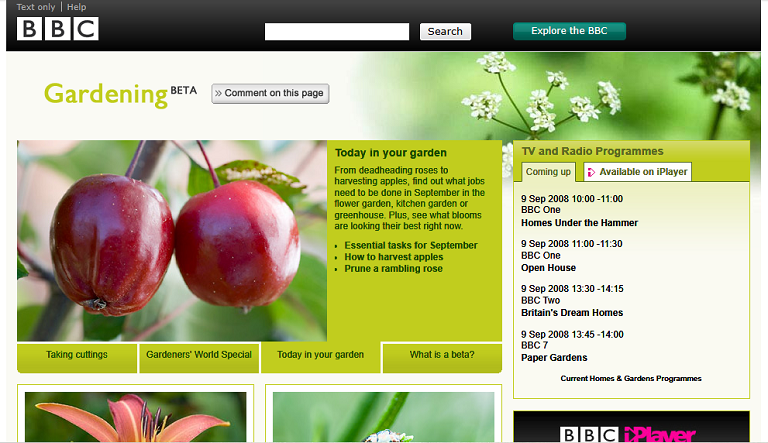Switch to Available on iPlayer tab
The width and height of the screenshot is (768, 443).
coord(638,172)
